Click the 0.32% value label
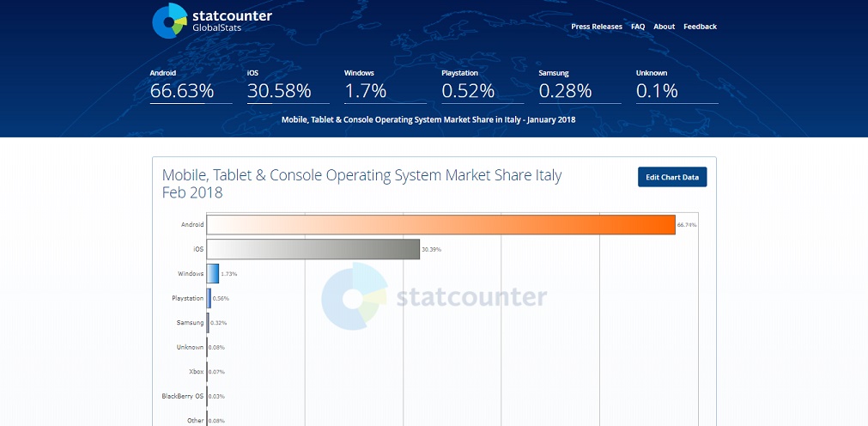The height and width of the screenshot is (426, 868). pyautogui.click(x=218, y=323)
